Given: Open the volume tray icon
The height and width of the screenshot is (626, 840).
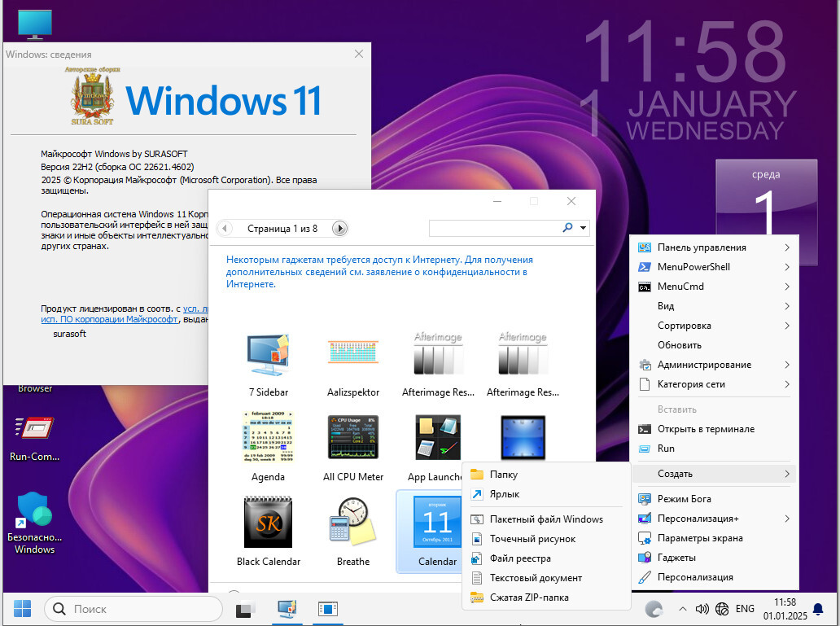Looking at the screenshot, I should tap(702, 609).
